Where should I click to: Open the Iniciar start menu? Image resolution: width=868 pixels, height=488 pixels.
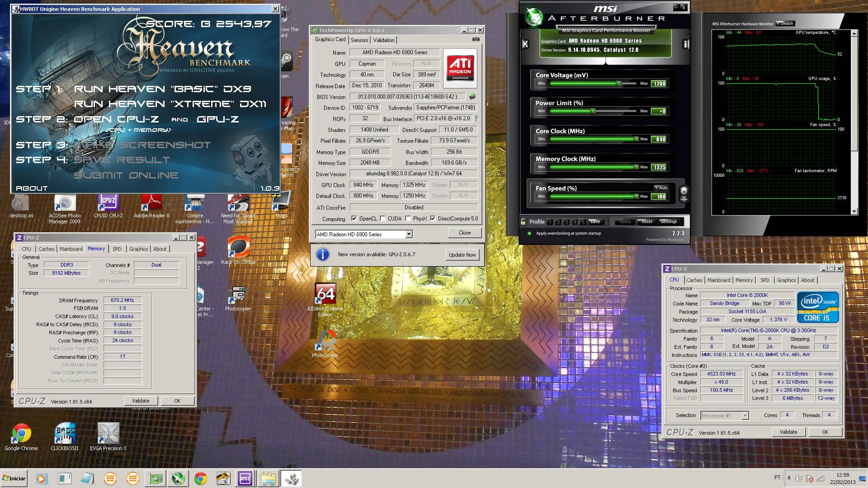[x=14, y=479]
